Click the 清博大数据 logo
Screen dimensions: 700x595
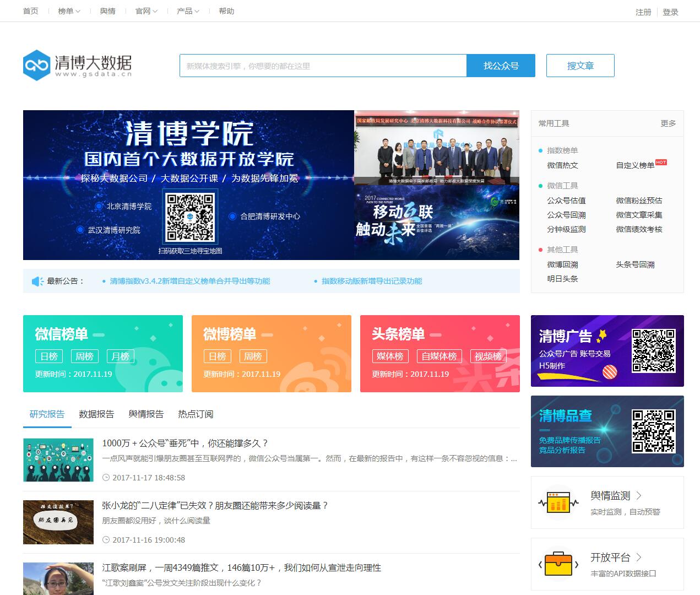[77, 65]
